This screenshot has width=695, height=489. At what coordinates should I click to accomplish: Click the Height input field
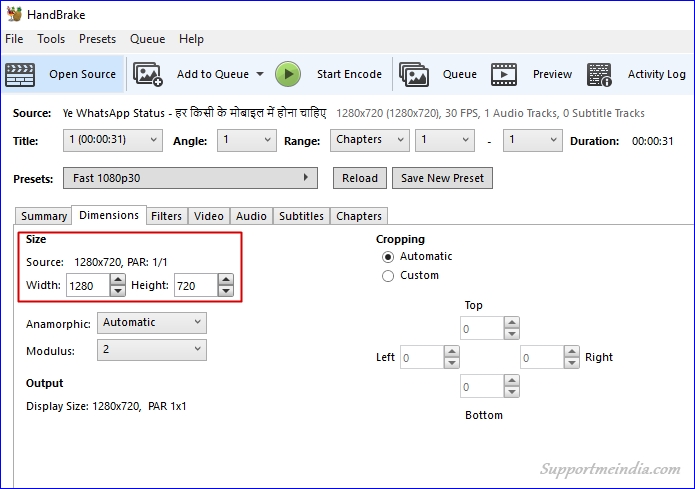click(x=195, y=285)
